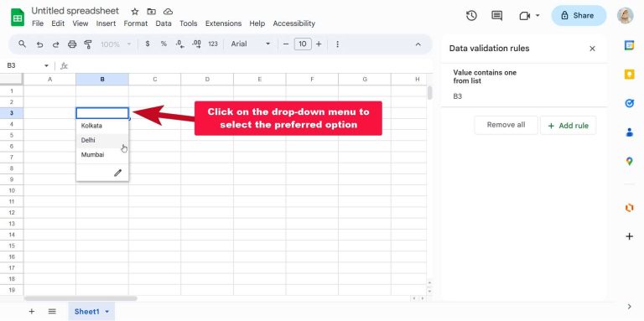Screen dimensions: 644x321
Task: Open the Calendar side panel icon
Action: pyautogui.click(x=629, y=45)
